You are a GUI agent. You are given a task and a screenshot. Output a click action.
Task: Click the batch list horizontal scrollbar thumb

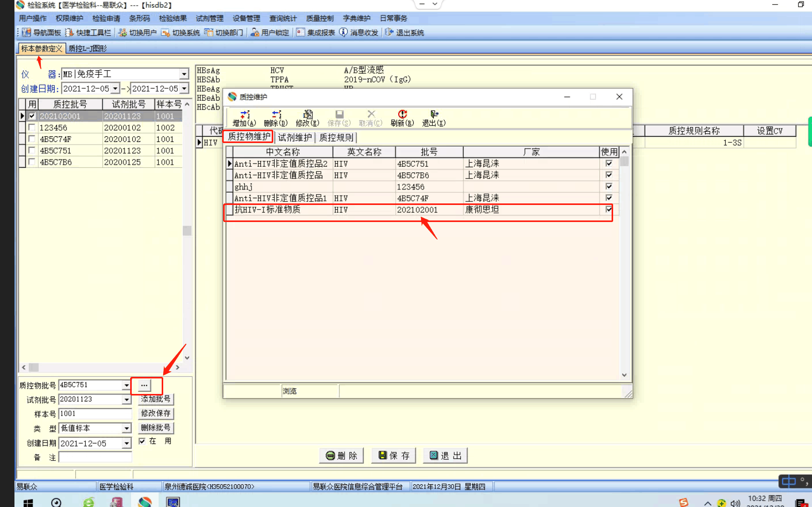click(34, 368)
